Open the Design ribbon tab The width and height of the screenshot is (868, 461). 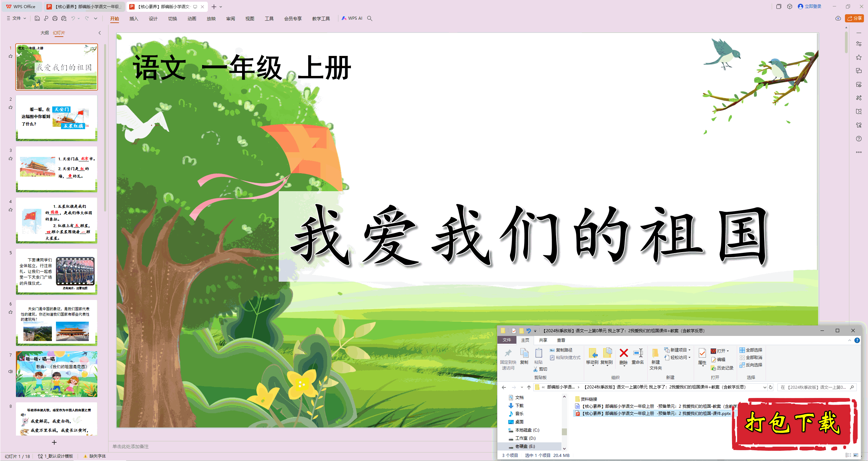pyautogui.click(x=153, y=19)
